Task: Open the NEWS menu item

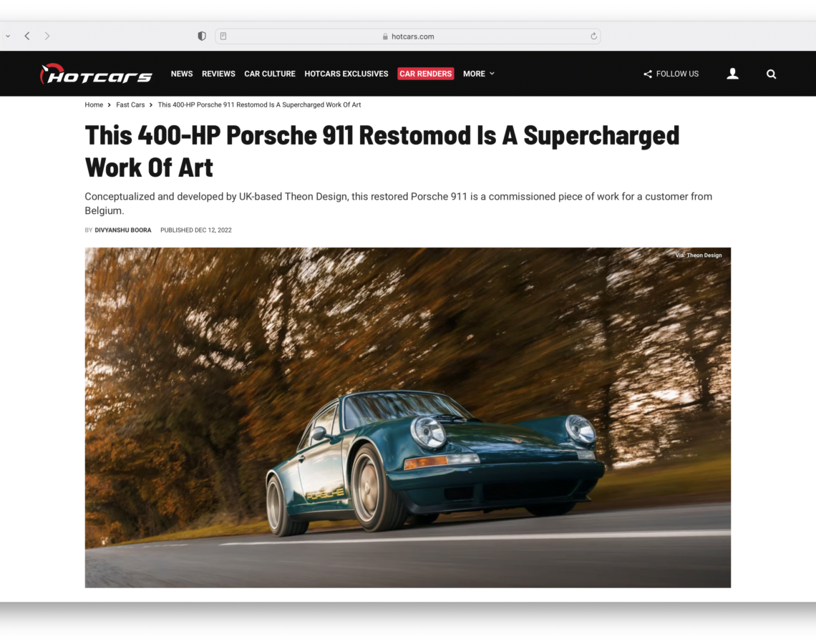Action: pyautogui.click(x=182, y=74)
